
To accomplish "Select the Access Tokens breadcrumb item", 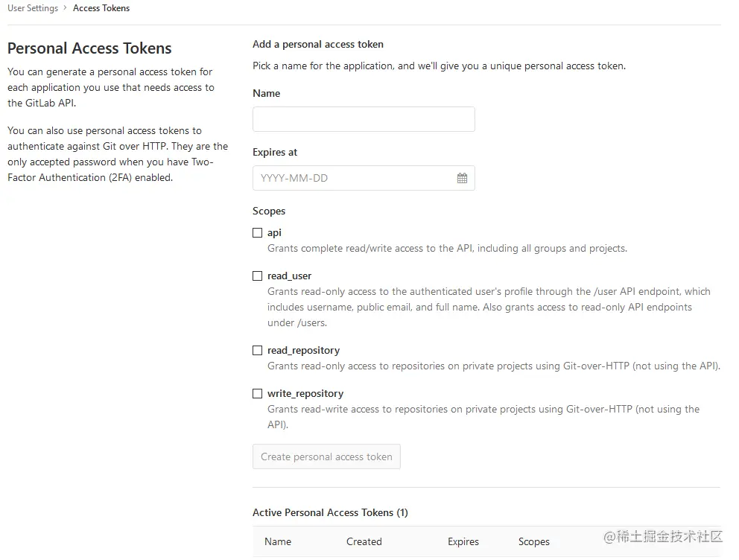I will [101, 8].
